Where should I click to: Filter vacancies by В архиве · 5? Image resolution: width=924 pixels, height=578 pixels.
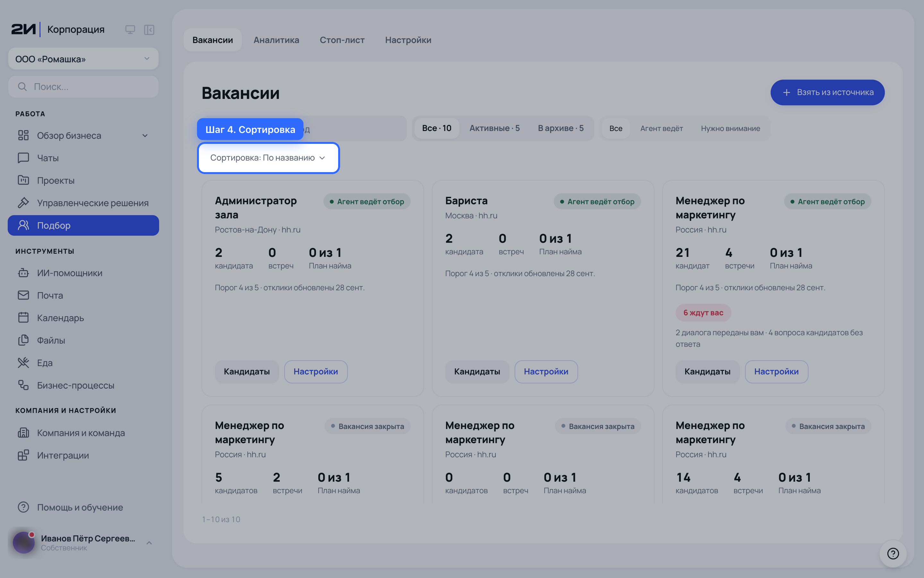pyautogui.click(x=560, y=128)
